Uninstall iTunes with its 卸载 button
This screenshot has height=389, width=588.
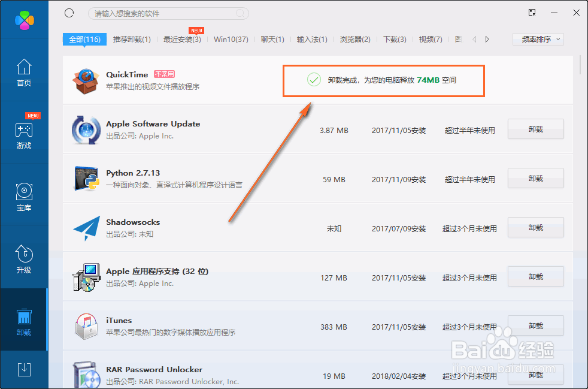point(535,325)
